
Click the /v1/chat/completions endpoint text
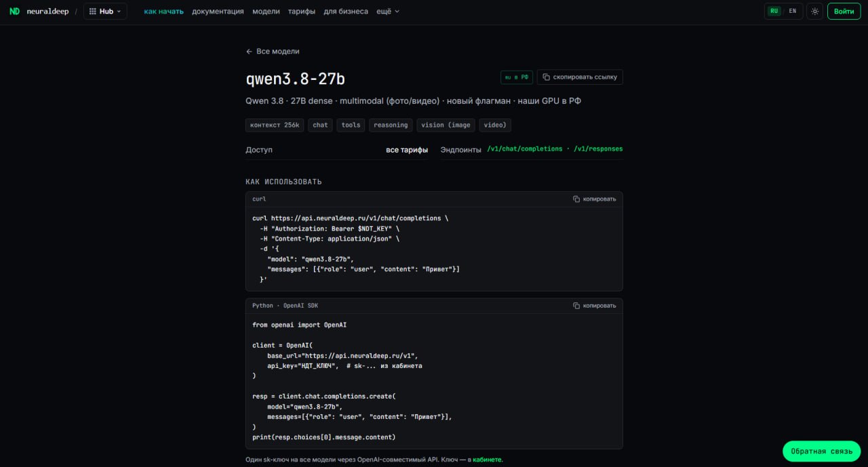(525, 149)
